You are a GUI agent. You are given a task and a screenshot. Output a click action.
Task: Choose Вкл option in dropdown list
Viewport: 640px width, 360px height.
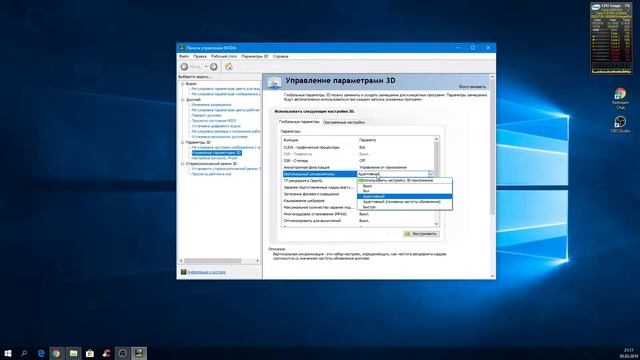click(404, 191)
